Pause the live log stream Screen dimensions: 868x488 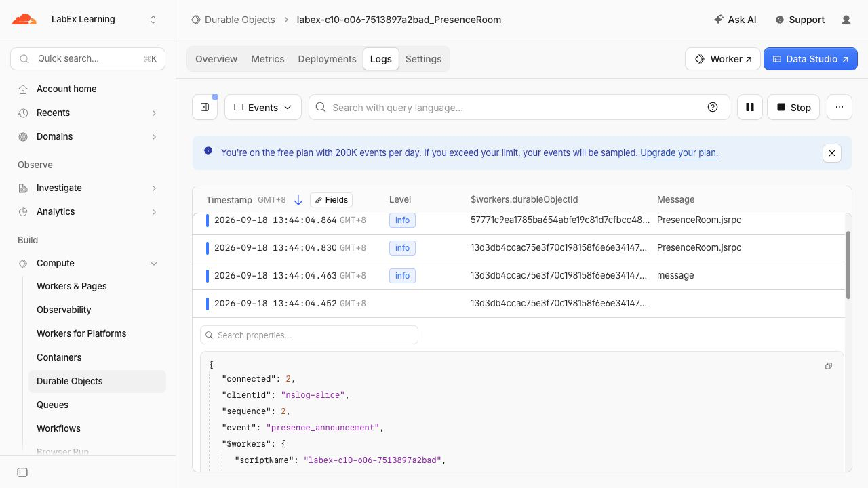pyautogui.click(x=750, y=107)
